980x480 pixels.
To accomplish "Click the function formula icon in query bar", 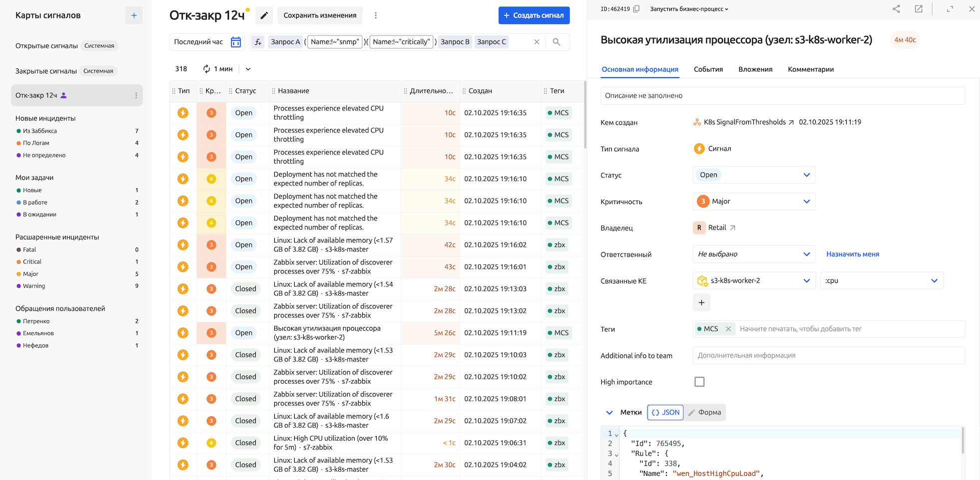I will pyautogui.click(x=258, y=42).
